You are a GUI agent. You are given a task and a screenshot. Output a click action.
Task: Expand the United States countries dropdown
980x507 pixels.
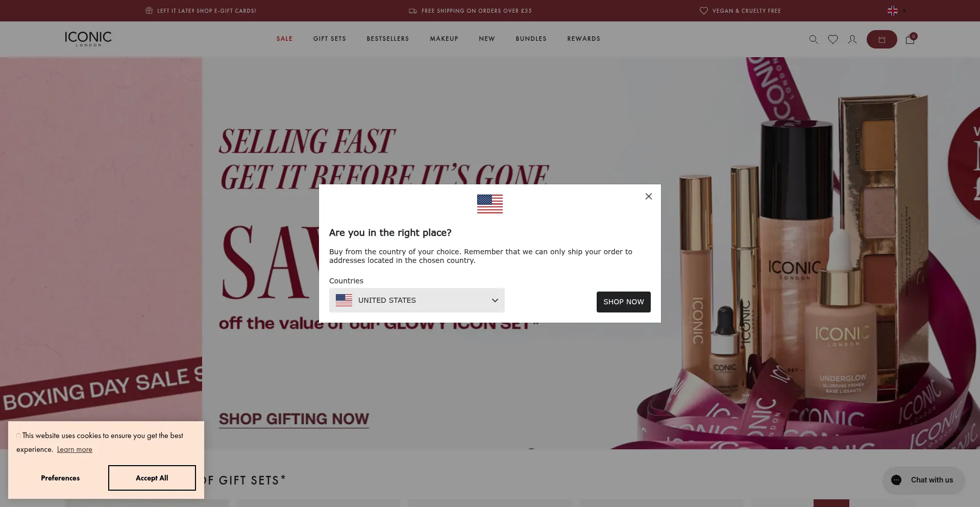[x=417, y=300]
